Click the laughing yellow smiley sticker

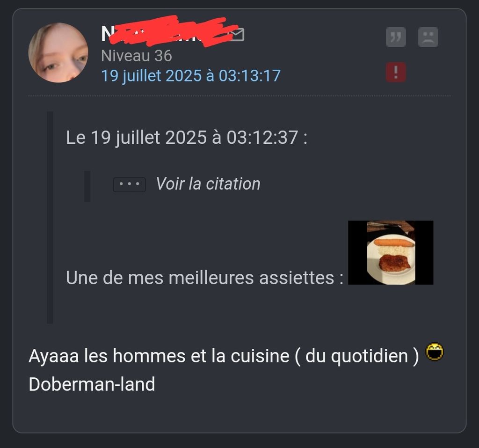coord(435,352)
